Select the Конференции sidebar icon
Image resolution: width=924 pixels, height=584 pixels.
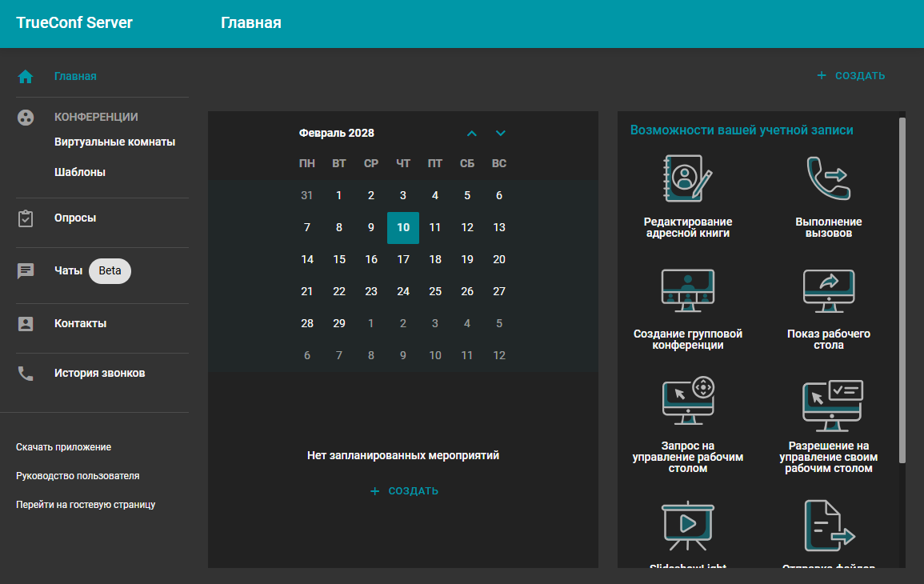point(26,117)
